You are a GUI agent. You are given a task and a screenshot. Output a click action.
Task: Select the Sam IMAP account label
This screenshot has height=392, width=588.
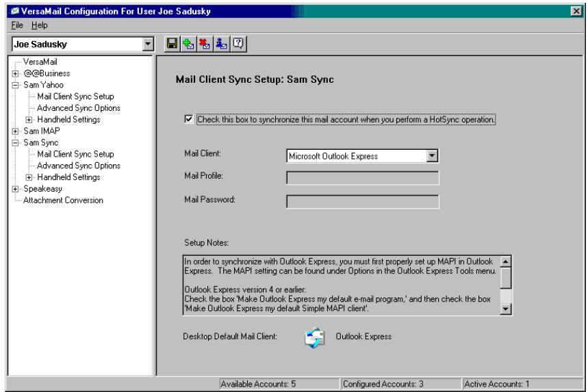[x=42, y=131]
